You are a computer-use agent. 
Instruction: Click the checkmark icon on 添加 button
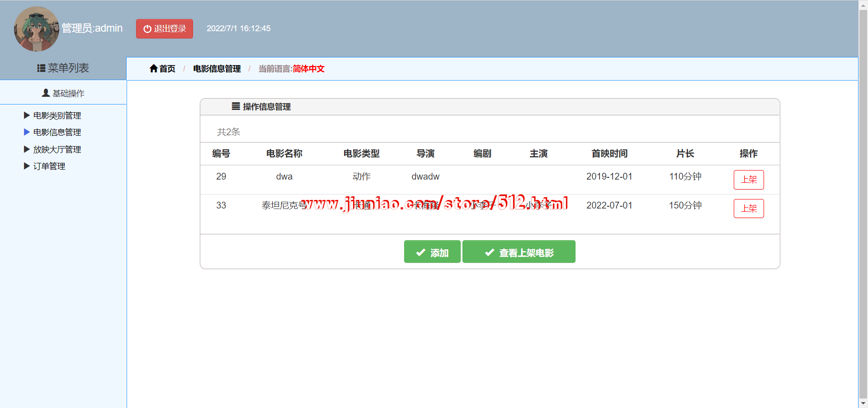click(x=420, y=252)
